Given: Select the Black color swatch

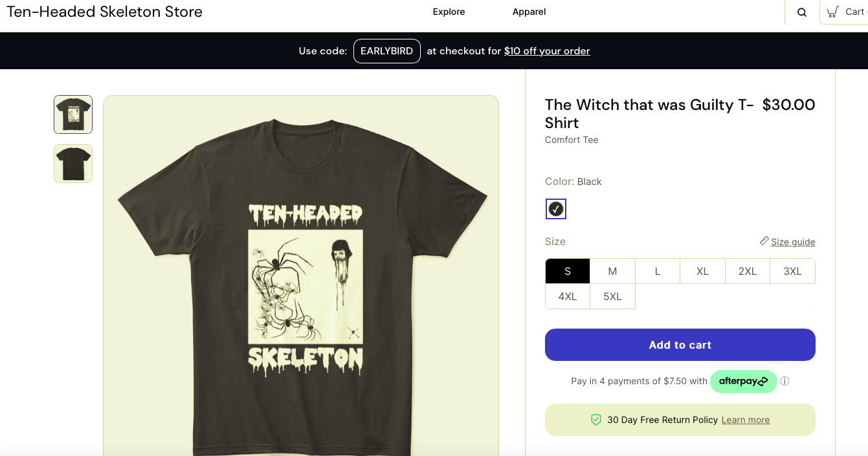Looking at the screenshot, I should [x=556, y=209].
